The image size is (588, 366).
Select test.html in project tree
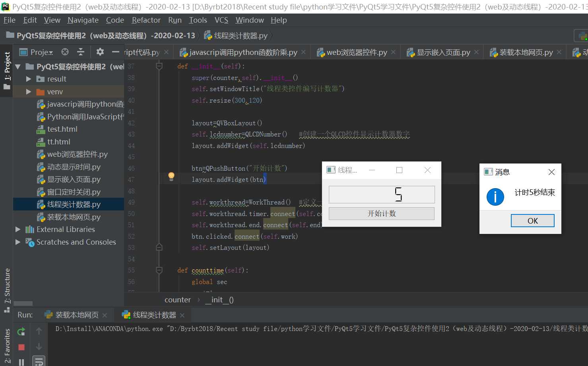pos(57,129)
